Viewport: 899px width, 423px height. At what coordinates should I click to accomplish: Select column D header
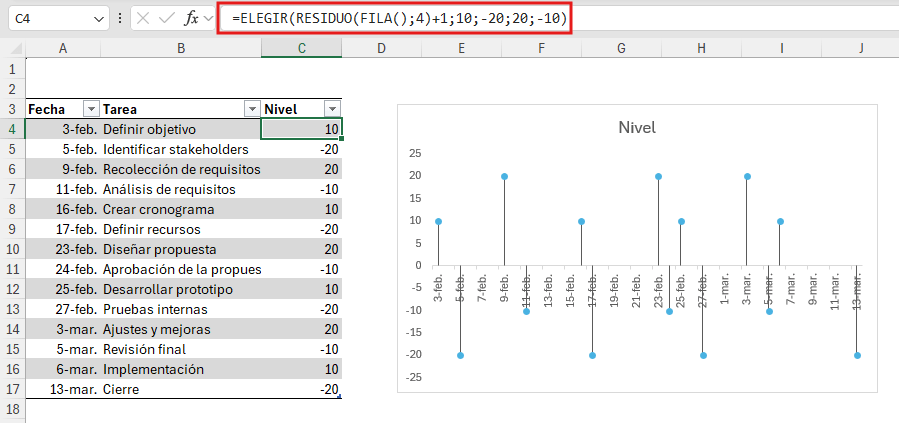coord(381,49)
